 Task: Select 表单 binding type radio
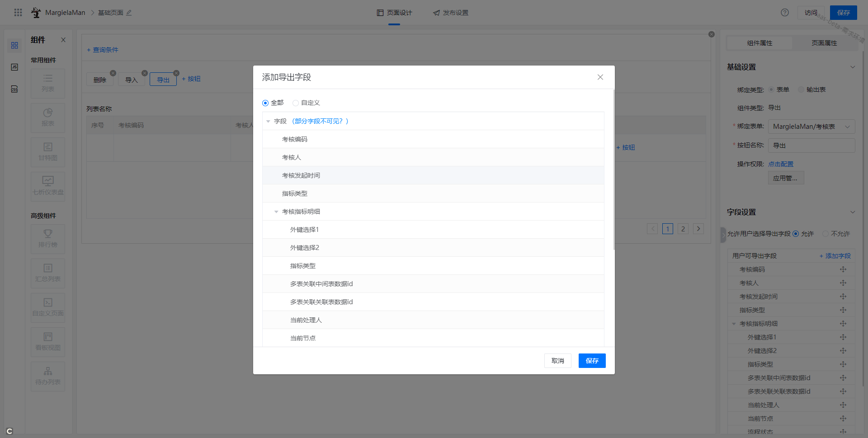coord(771,89)
